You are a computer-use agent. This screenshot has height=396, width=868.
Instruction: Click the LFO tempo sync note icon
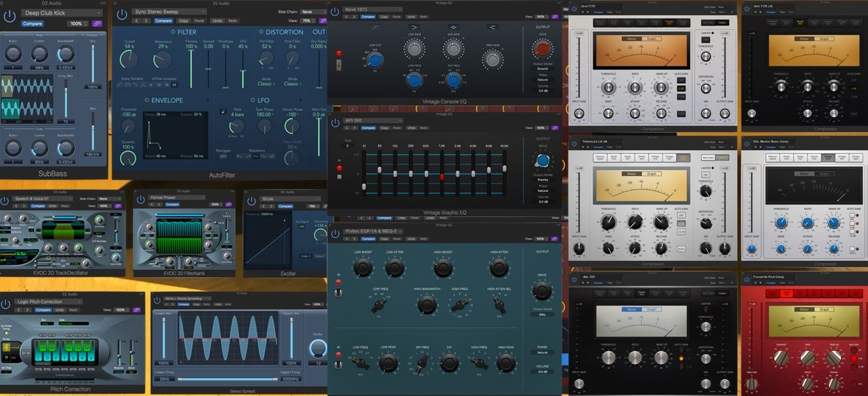[x=223, y=110]
